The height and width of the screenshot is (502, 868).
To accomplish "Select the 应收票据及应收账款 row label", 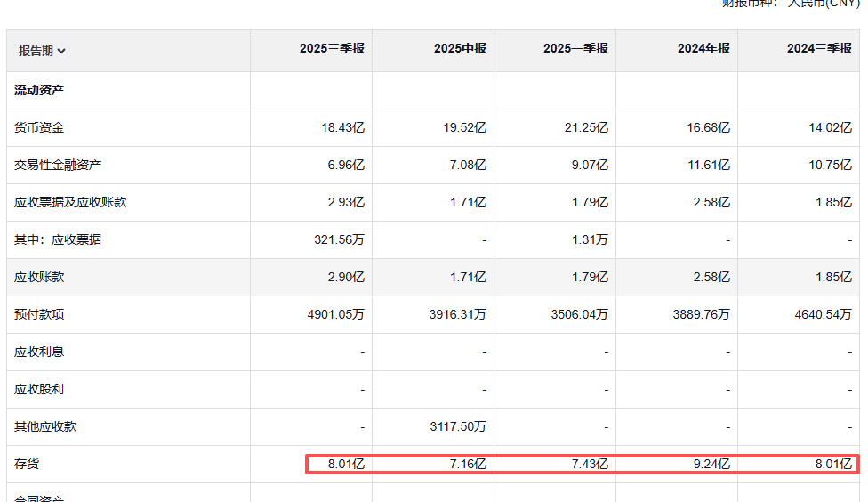I will point(70,202).
